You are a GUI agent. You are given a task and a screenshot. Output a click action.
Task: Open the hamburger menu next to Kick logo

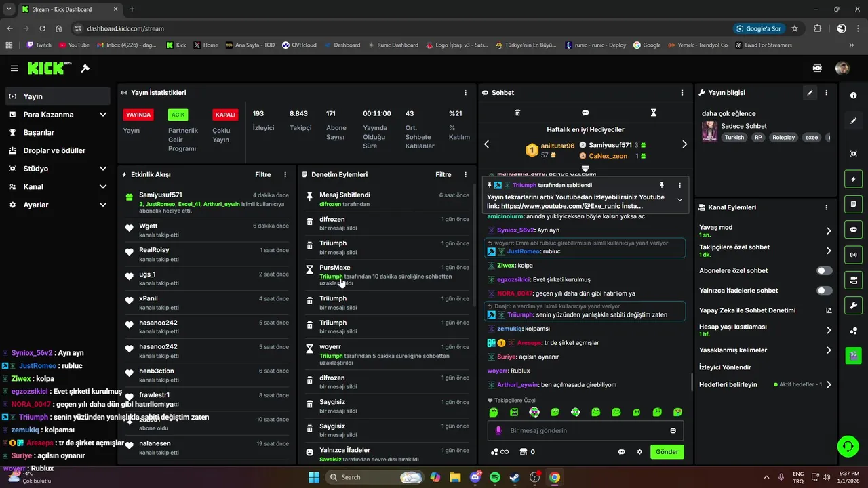coord(14,68)
